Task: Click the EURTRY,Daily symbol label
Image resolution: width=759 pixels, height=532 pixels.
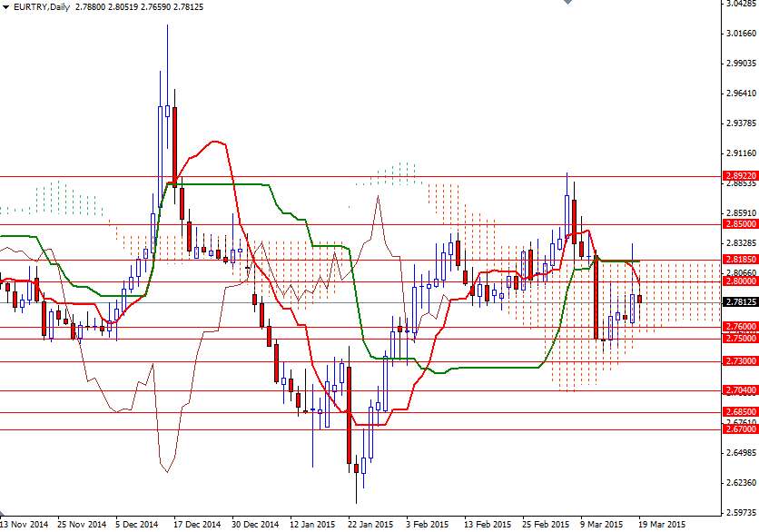Action: point(42,6)
